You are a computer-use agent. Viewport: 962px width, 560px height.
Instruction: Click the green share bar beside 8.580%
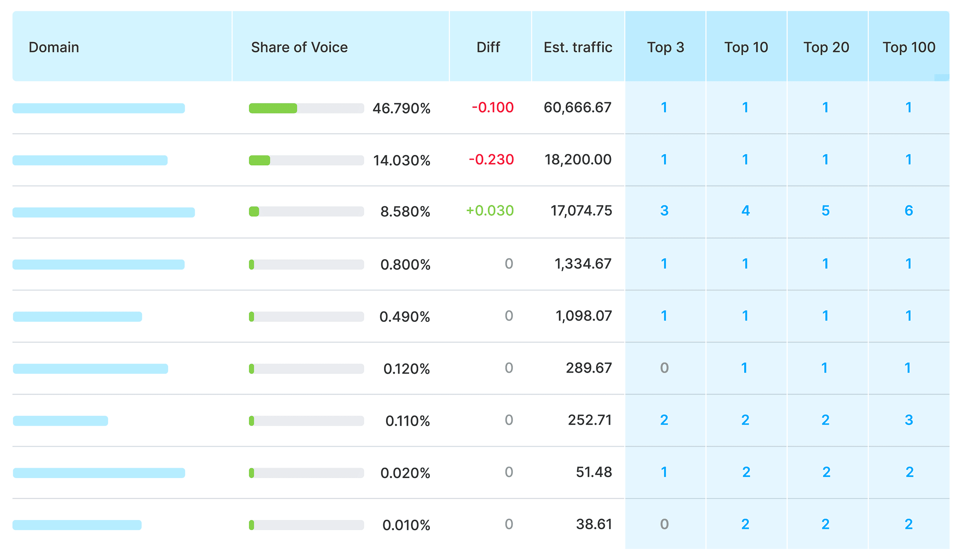254,211
